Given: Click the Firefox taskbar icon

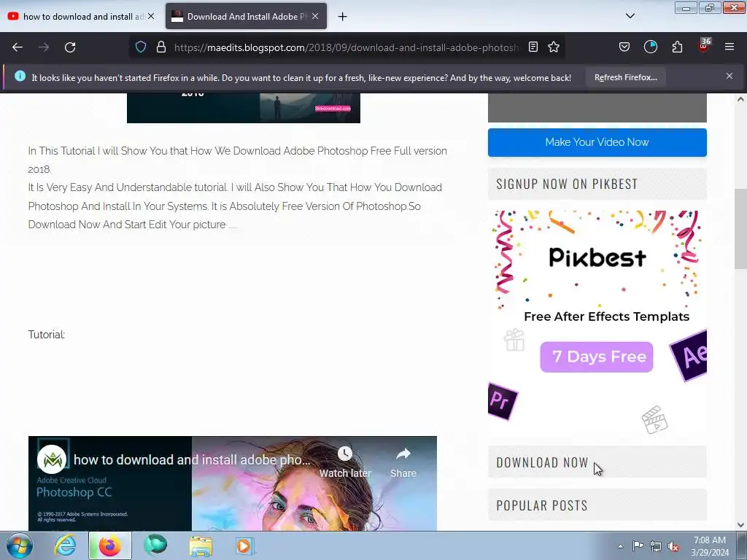Looking at the screenshot, I should coord(110,545).
